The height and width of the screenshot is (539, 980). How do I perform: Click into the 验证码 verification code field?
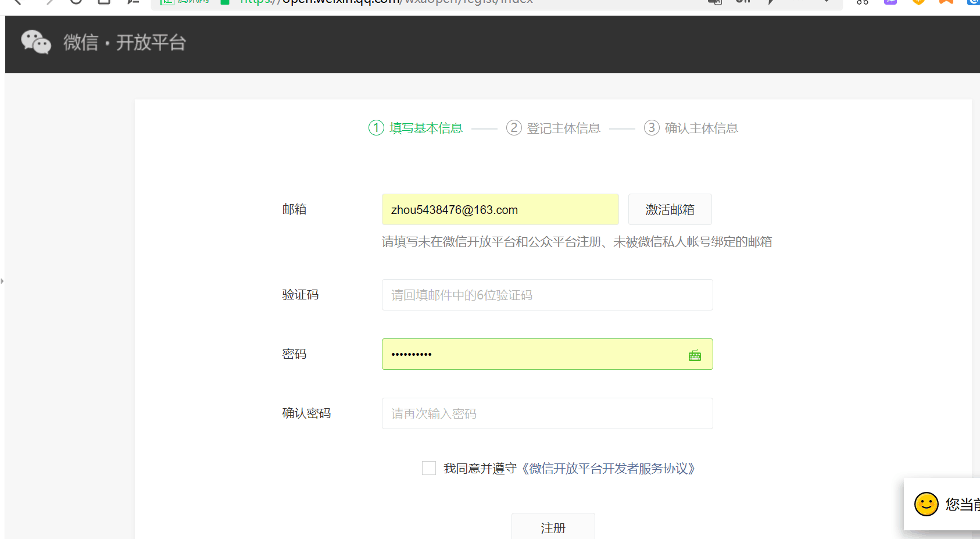pyautogui.click(x=547, y=295)
